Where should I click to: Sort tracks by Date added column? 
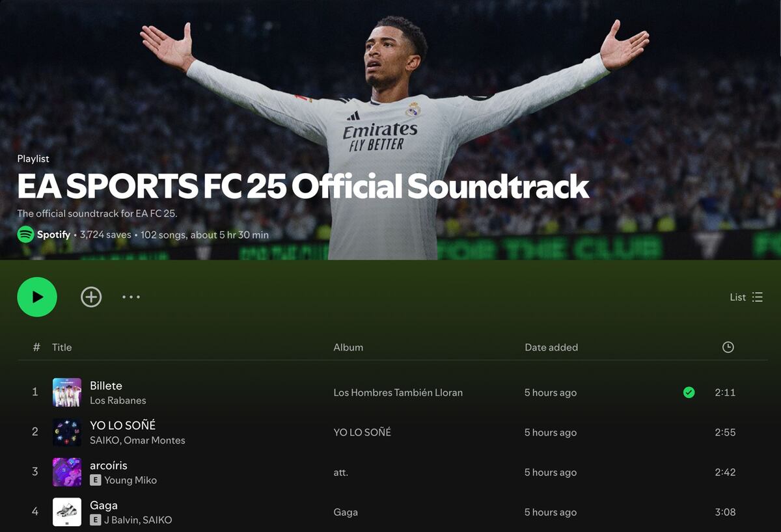(551, 347)
